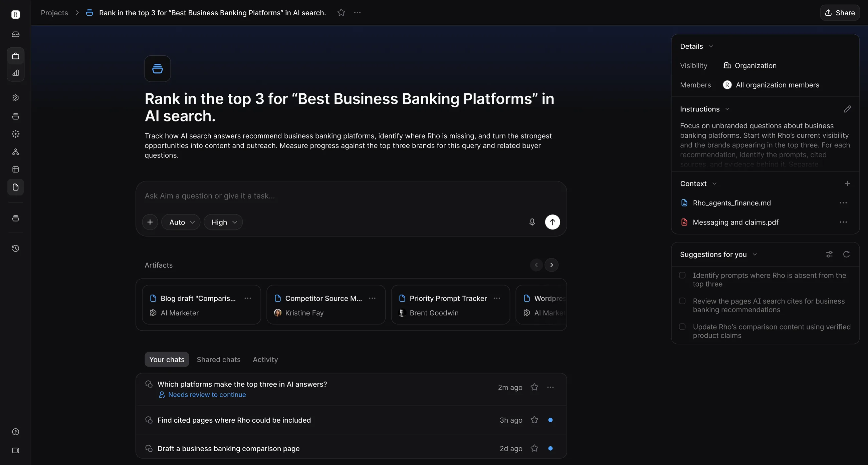
Task: Open more options for Blog draft artifact
Action: click(248, 298)
